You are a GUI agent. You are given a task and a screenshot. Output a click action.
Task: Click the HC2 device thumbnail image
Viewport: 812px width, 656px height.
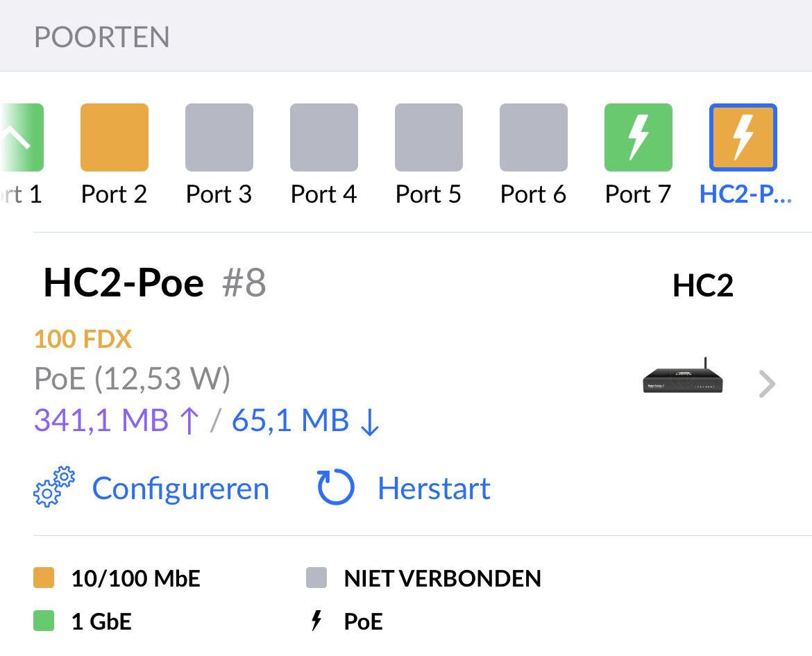(684, 379)
